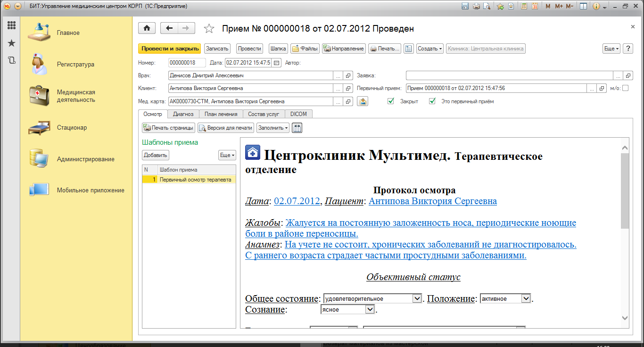The image size is (644, 347).
Task: Click the Провести button
Action: pyautogui.click(x=249, y=49)
